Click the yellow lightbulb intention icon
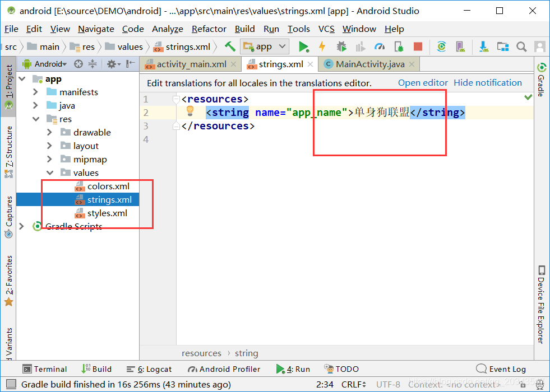 tap(190, 111)
